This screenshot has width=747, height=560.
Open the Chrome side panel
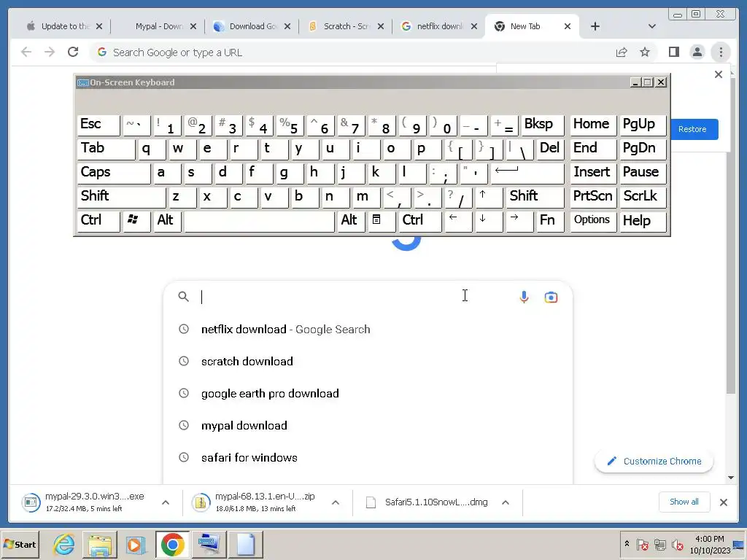click(x=673, y=52)
